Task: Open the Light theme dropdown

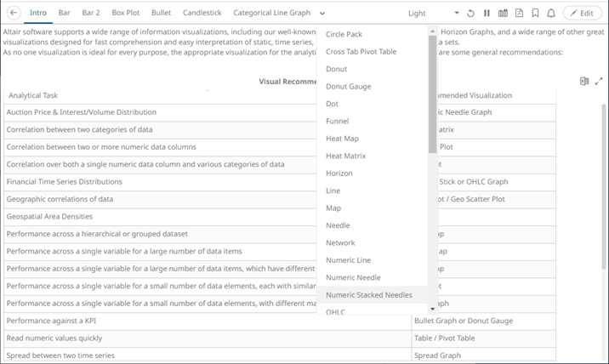Action: click(x=430, y=14)
